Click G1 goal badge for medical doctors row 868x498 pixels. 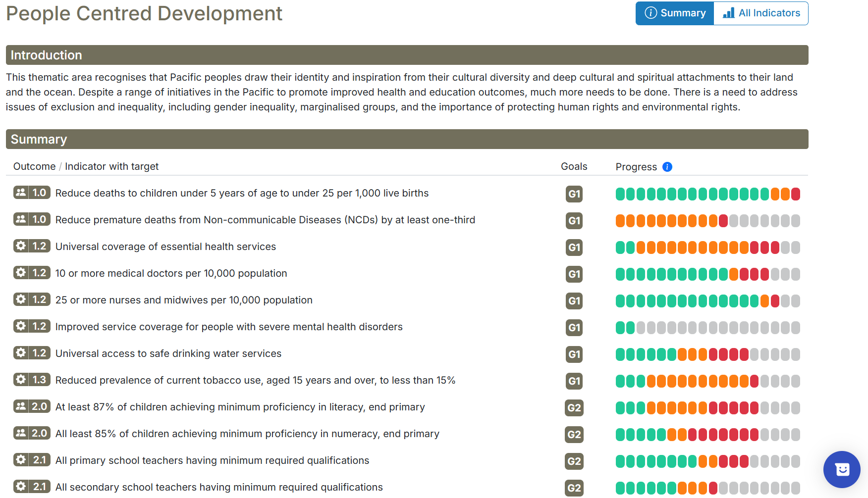[574, 274]
